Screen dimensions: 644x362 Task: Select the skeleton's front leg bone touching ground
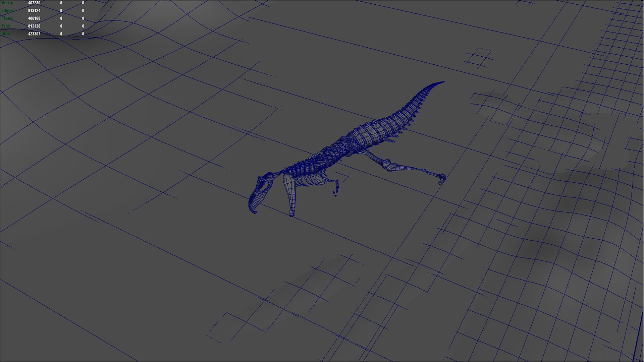pyautogui.click(x=290, y=195)
